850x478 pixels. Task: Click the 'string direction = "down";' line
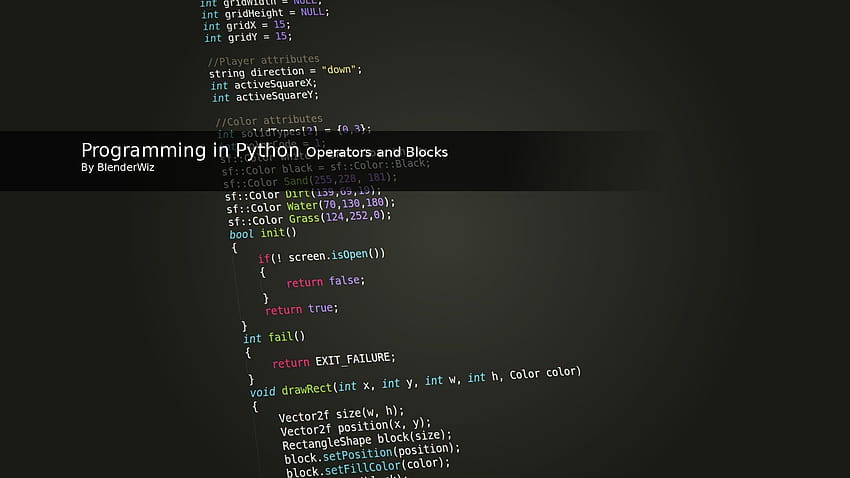[x=285, y=72]
